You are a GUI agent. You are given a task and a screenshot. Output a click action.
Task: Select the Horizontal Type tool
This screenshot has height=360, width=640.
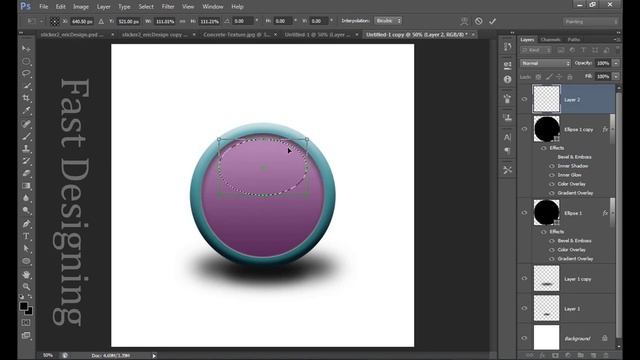tap(27, 236)
